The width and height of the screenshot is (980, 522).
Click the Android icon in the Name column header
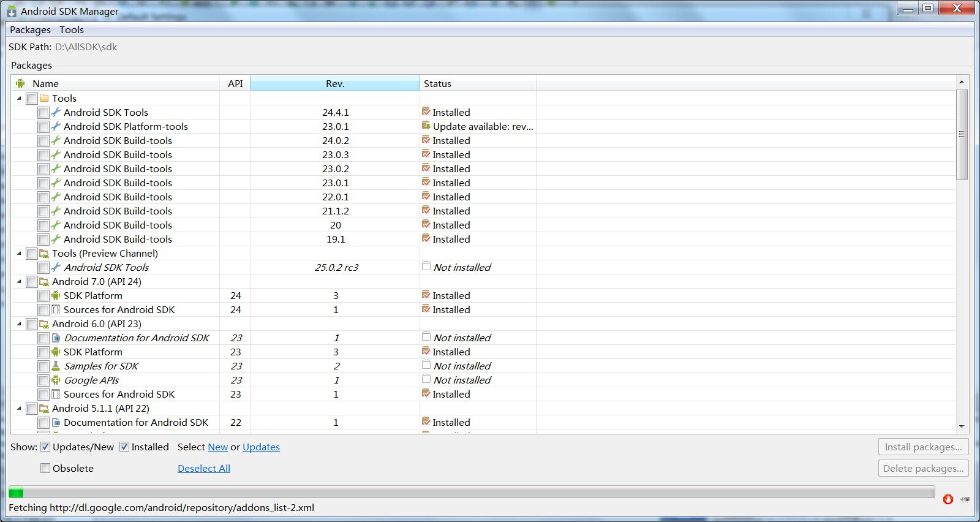click(x=20, y=83)
